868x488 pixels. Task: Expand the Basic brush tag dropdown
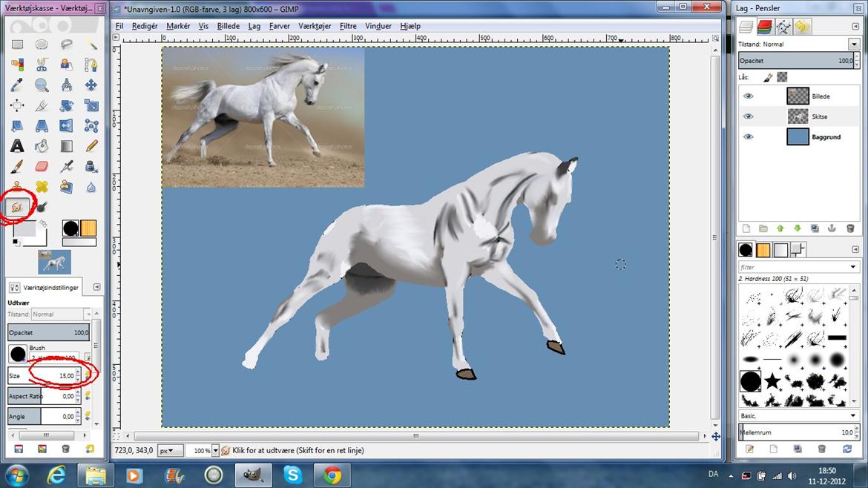pyautogui.click(x=853, y=416)
